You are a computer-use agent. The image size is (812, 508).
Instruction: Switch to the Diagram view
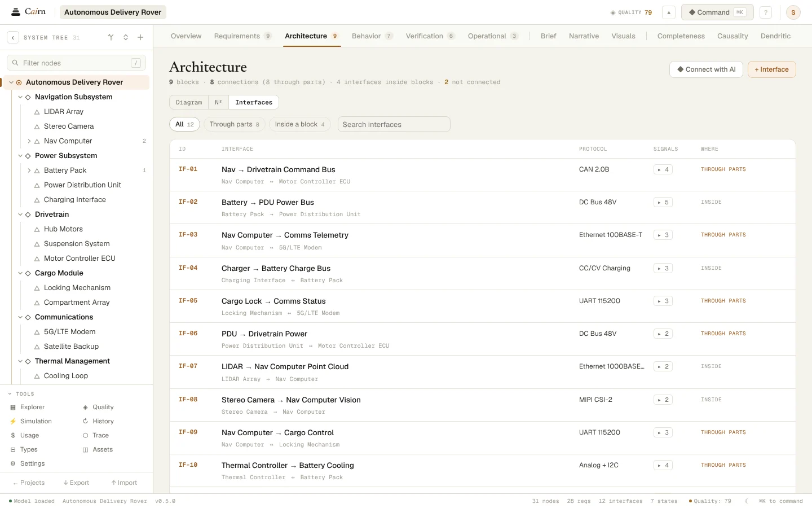click(189, 102)
